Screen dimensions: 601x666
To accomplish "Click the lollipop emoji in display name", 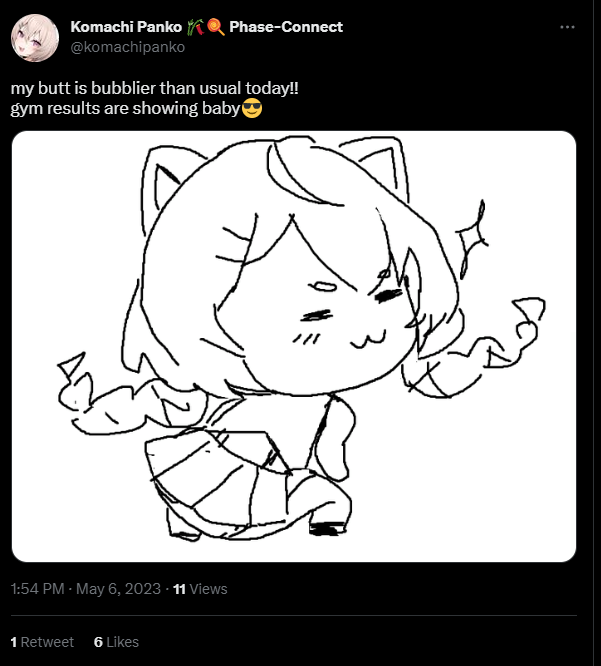I will 216,27.
